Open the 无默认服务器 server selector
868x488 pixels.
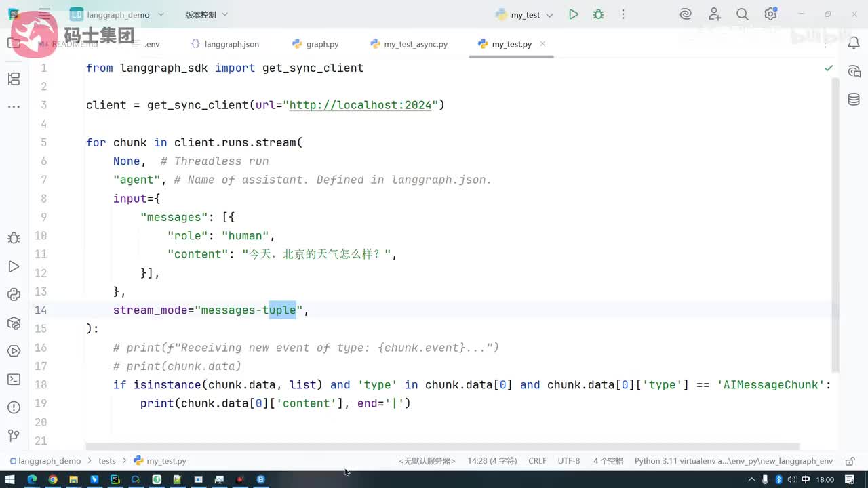427,461
